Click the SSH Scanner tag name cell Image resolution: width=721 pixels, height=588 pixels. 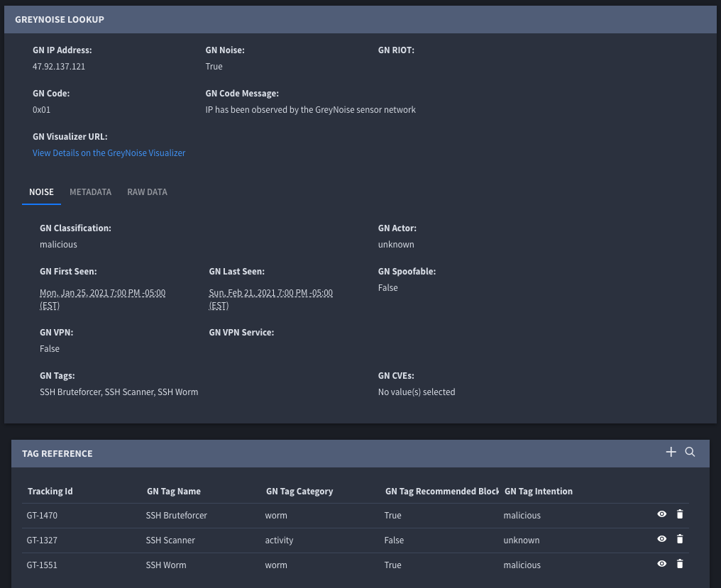pyautogui.click(x=170, y=540)
